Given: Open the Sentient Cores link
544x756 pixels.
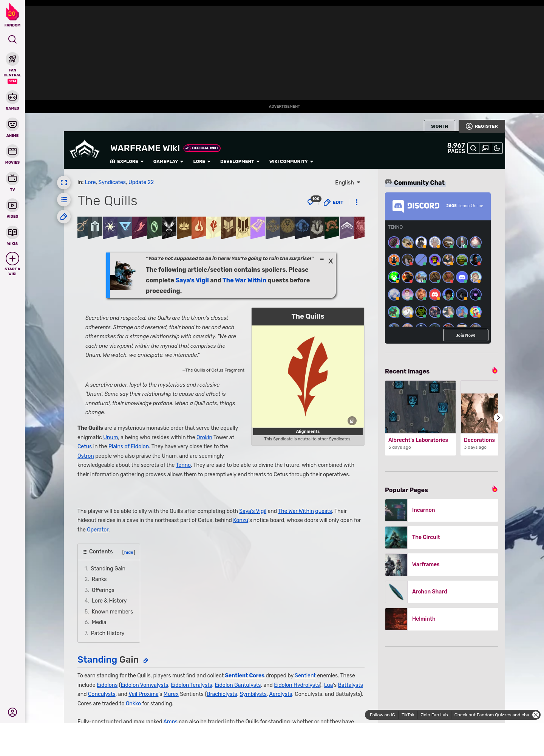Looking at the screenshot, I should (x=245, y=675).
